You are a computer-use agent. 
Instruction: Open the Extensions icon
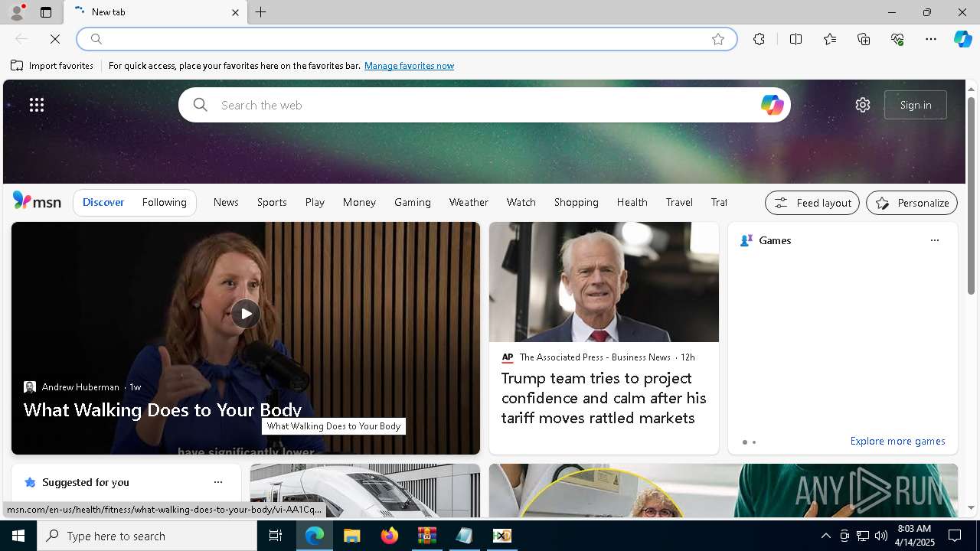coord(759,39)
